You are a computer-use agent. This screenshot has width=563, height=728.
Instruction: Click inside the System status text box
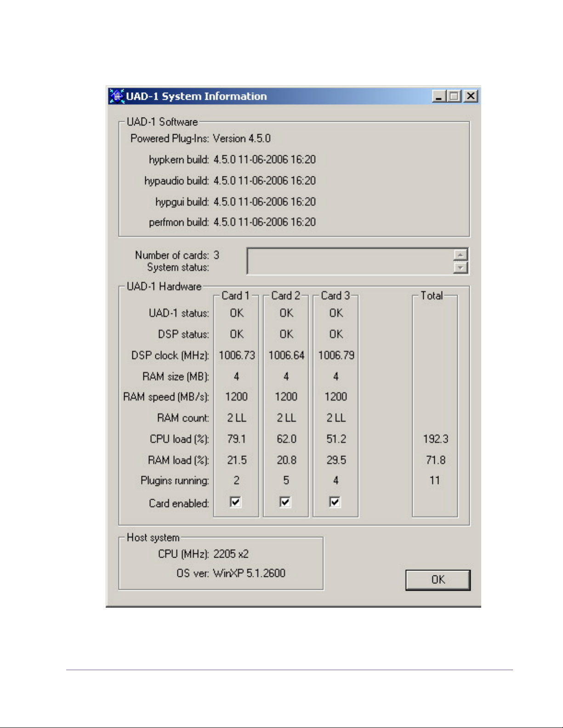[x=350, y=261]
